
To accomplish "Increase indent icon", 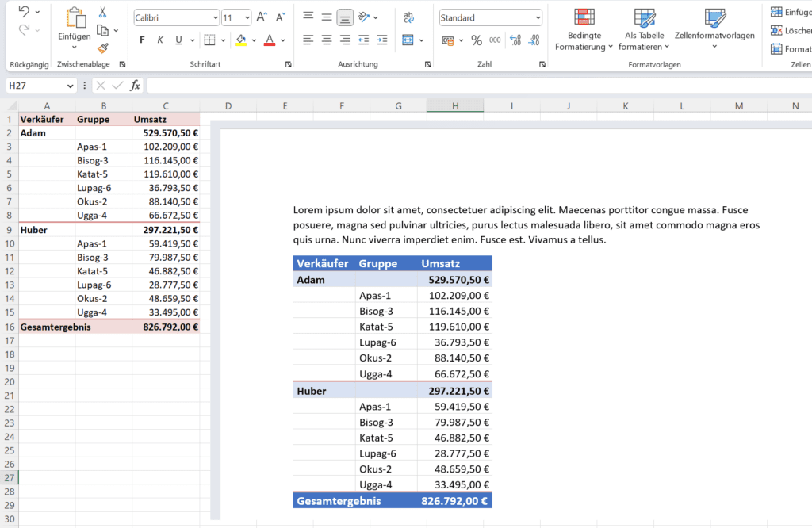I will tap(382, 40).
